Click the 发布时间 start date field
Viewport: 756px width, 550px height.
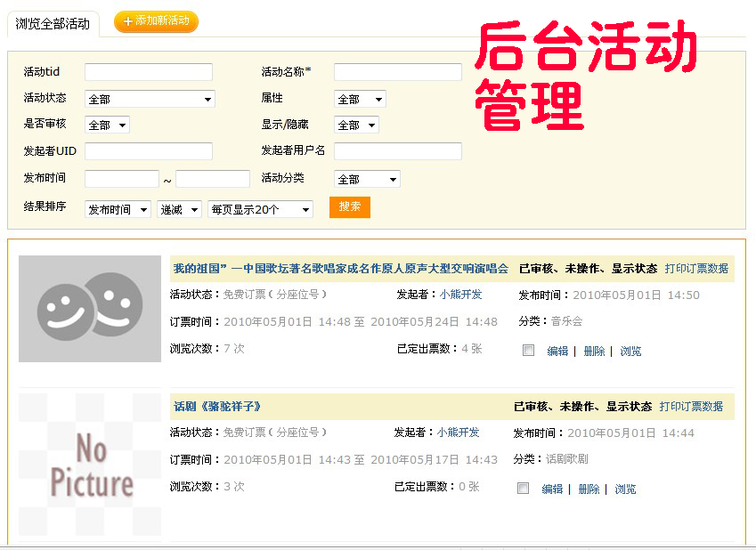click(122, 178)
